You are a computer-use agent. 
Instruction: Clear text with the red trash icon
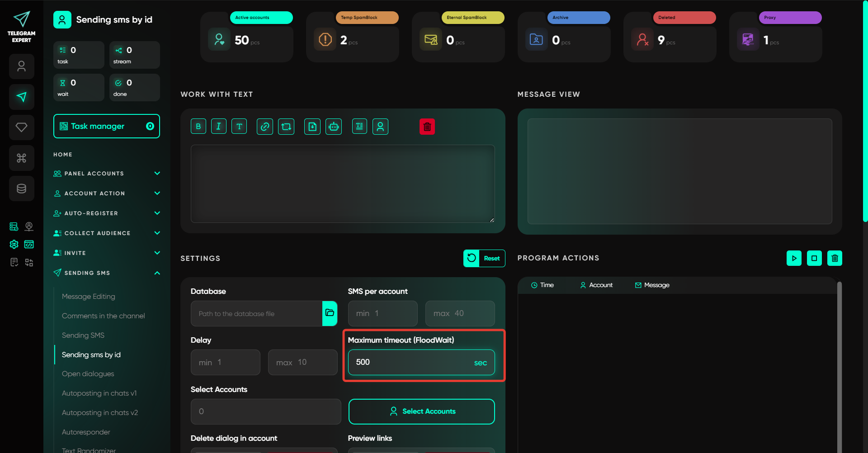427,127
